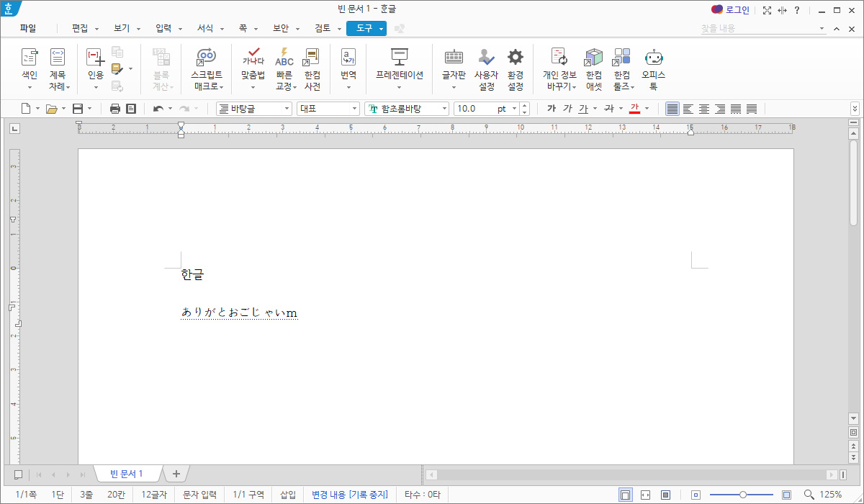
Task: Expand the underline style dropdown arrow
Action: click(x=595, y=109)
